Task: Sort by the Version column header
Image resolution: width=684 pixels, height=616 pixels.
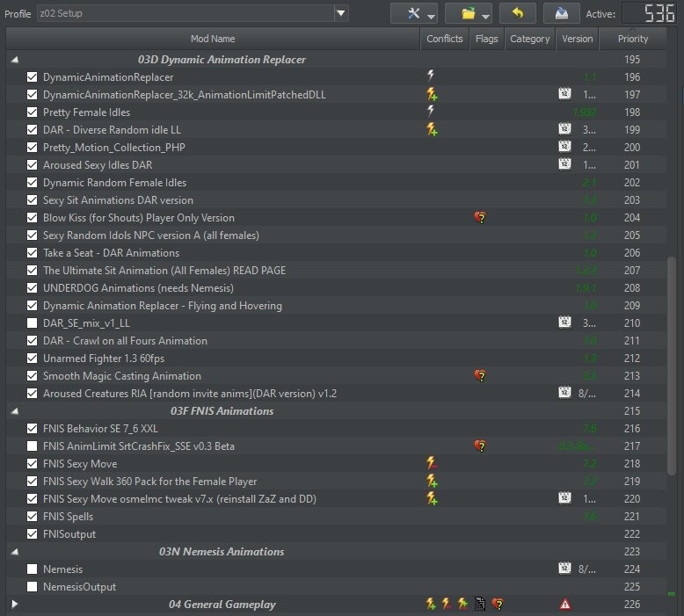Action: click(578, 39)
